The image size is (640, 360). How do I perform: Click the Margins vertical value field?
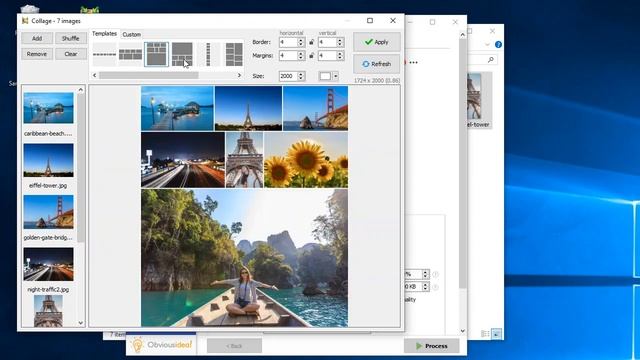327,56
